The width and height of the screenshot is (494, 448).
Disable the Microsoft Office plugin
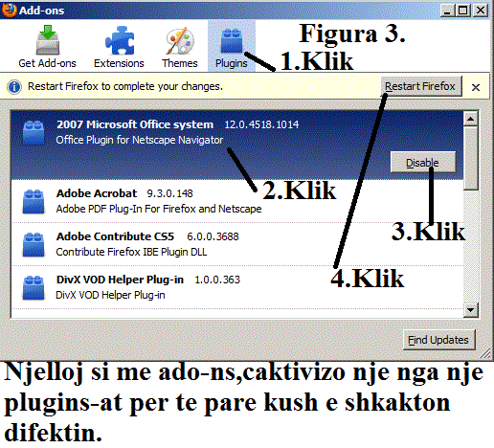point(423,163)
